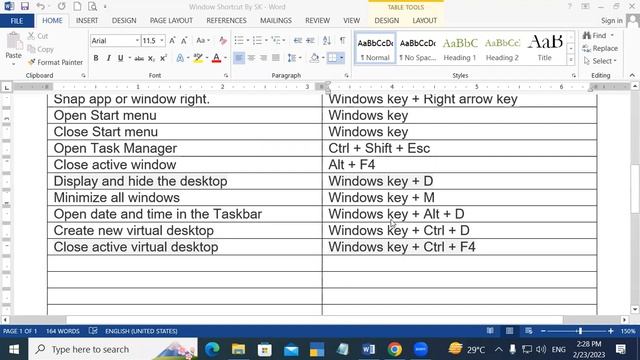Adjust the zoom slider handle
Image resolution: width=640 pixels, height=360 pixels.
(x=580, y=331)
